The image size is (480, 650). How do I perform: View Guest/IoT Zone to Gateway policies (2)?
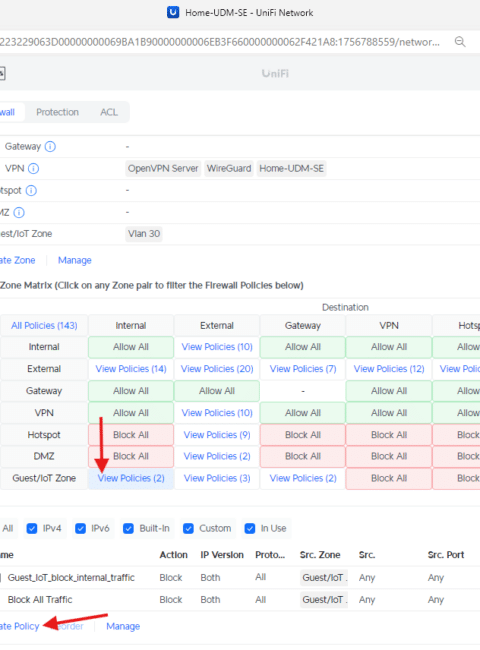303,478
